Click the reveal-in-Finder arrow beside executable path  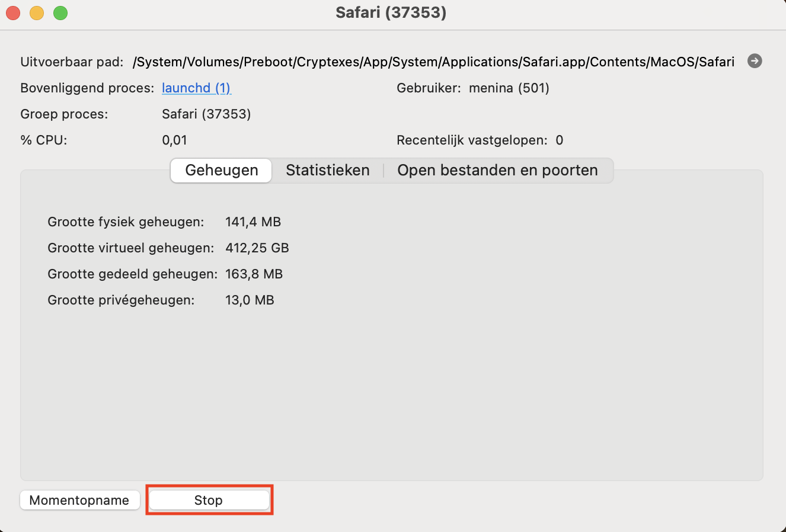(x=755, y=61)
